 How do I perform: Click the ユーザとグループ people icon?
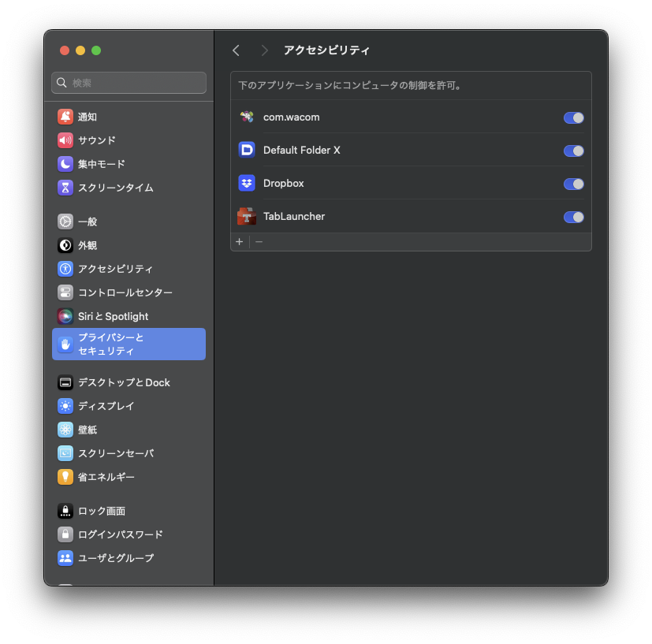65,558
